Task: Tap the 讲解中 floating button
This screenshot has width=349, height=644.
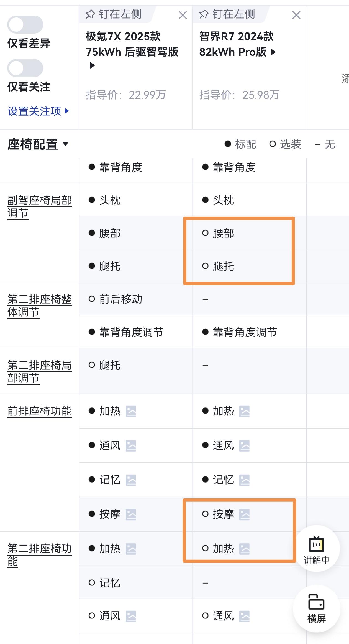Action: (x=316, y=548)
